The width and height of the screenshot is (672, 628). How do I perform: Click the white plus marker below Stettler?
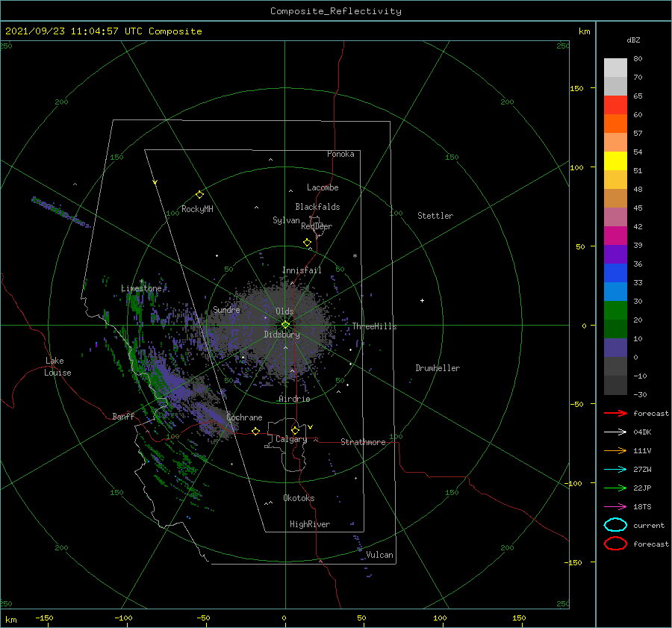[x=422, y=300]
